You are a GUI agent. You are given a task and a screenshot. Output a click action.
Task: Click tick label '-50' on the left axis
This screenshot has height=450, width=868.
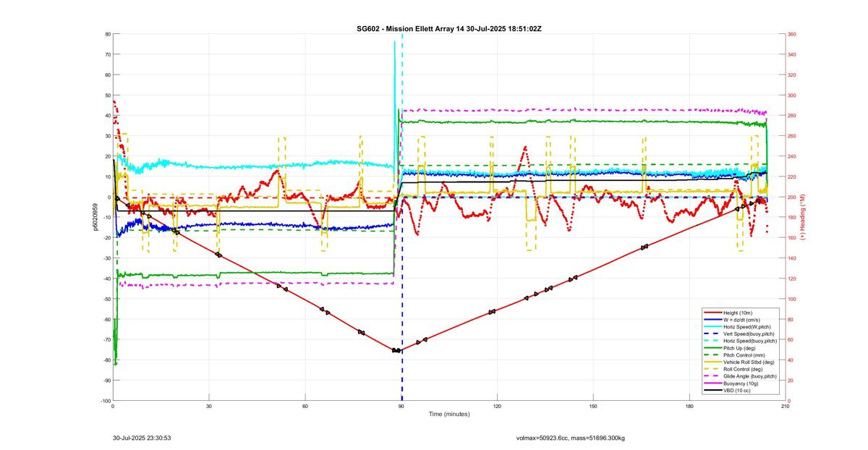coord(106,299)
